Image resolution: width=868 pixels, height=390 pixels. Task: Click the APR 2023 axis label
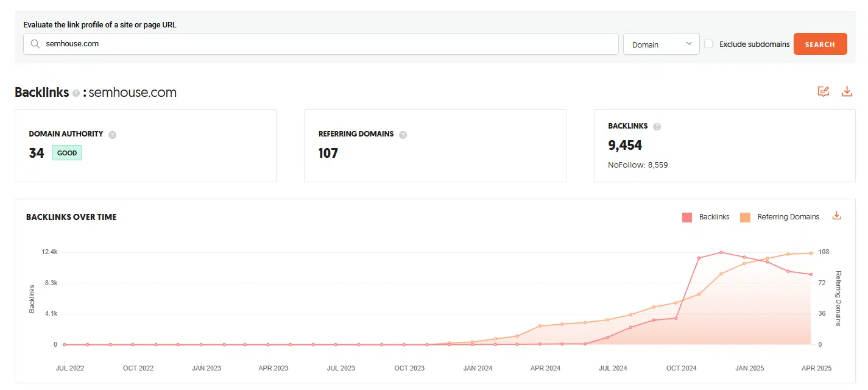point(273,368)
